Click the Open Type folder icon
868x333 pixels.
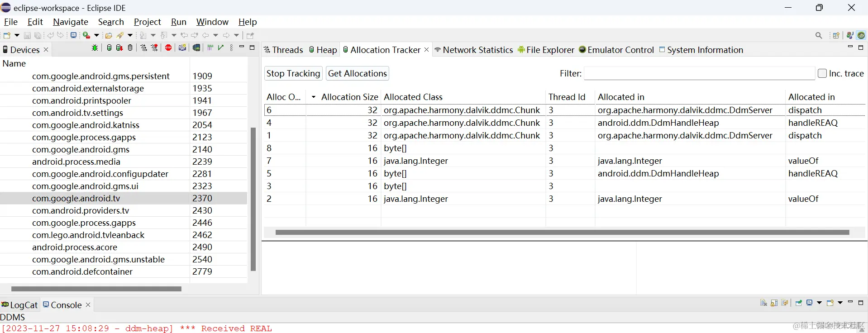tap(109, 35)
